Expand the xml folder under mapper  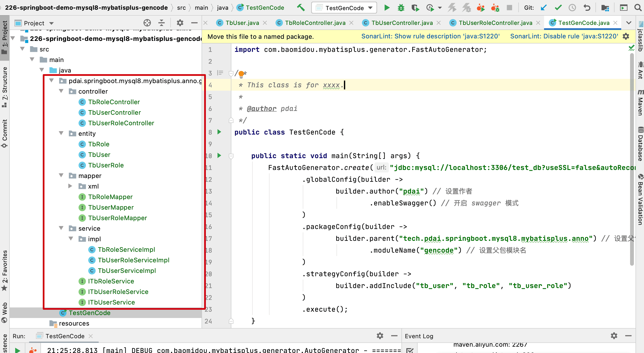[70, 186]
